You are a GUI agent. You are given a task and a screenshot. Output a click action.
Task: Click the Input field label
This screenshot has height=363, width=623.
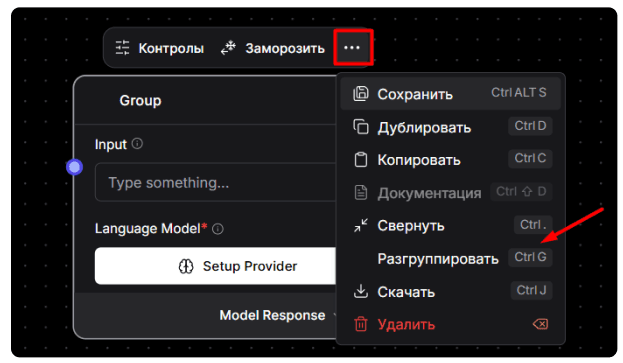[110, 144]
